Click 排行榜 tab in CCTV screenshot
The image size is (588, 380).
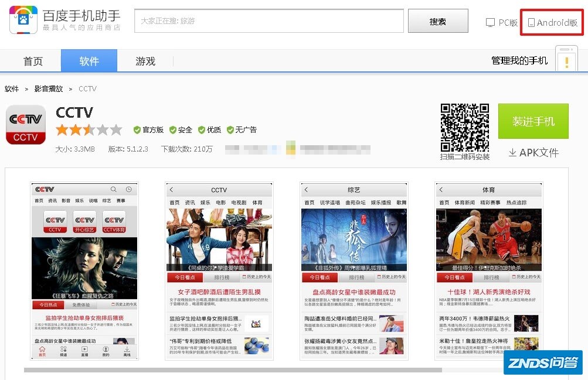pos(222,278)
